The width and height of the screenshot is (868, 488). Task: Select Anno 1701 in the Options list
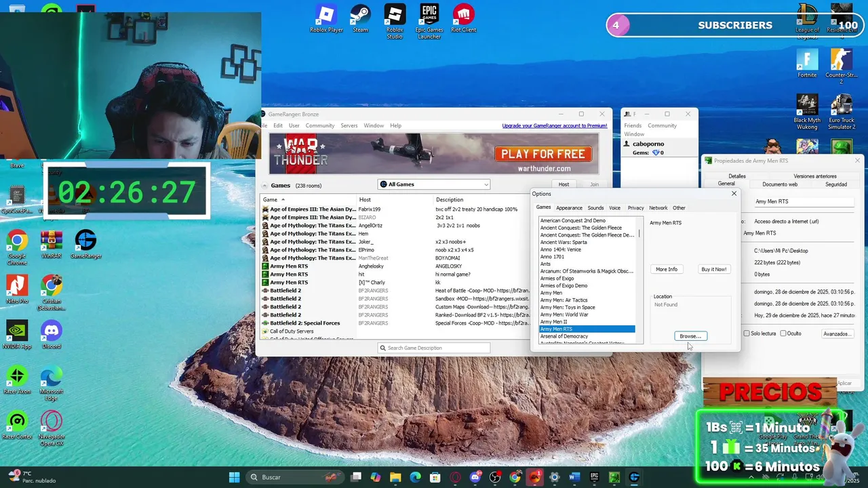pos(552,257)
